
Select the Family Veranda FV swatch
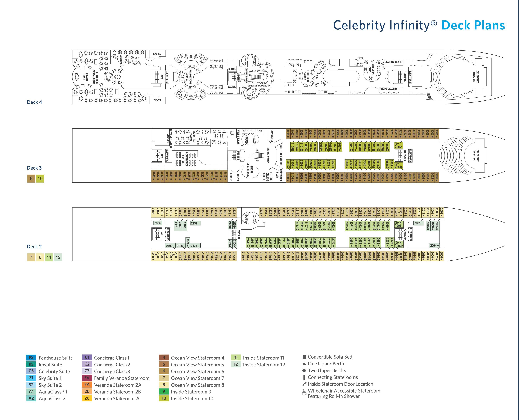point(87,378)
